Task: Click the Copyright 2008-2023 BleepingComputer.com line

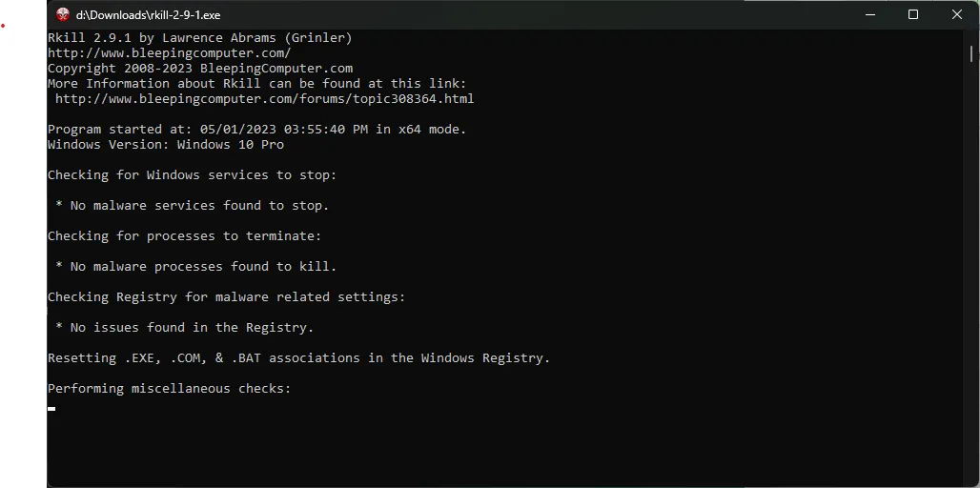Action: click(200, 69)
